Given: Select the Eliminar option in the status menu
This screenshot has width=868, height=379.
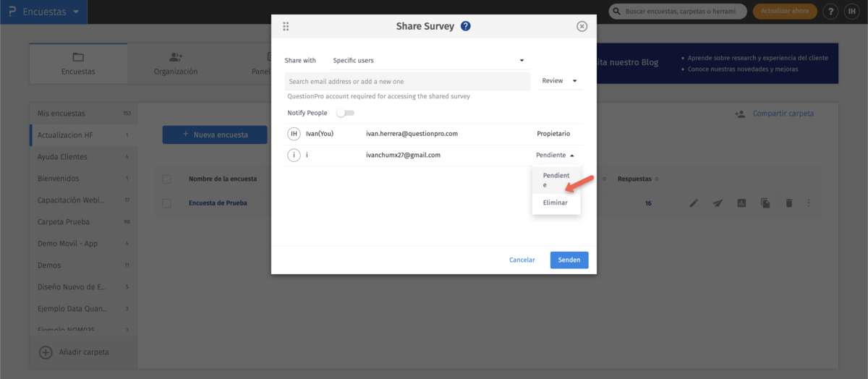Looking at the screenshot, I should (556, 203).
